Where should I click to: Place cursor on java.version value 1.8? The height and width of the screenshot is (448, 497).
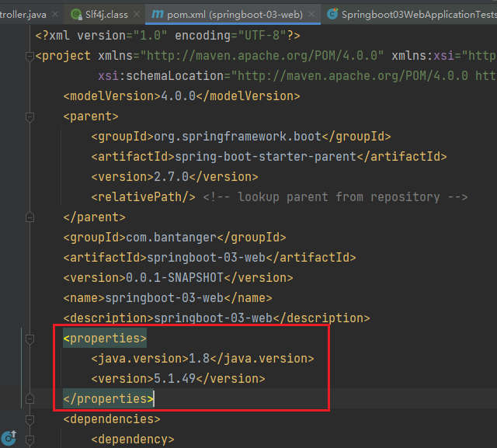[x=200, y=359]
